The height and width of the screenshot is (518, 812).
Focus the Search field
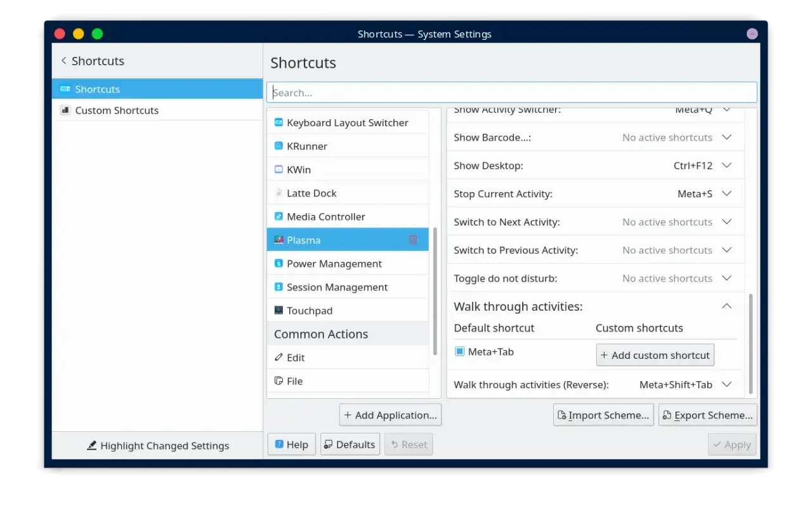512,93
